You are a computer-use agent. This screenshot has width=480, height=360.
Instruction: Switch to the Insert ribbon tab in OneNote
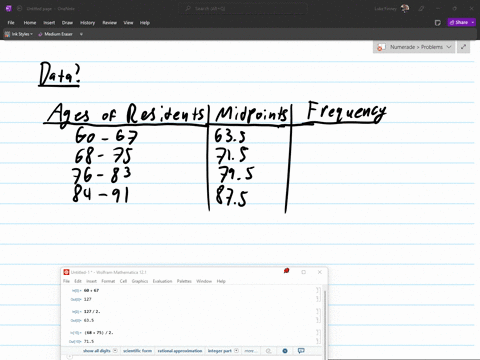[49, 23]
